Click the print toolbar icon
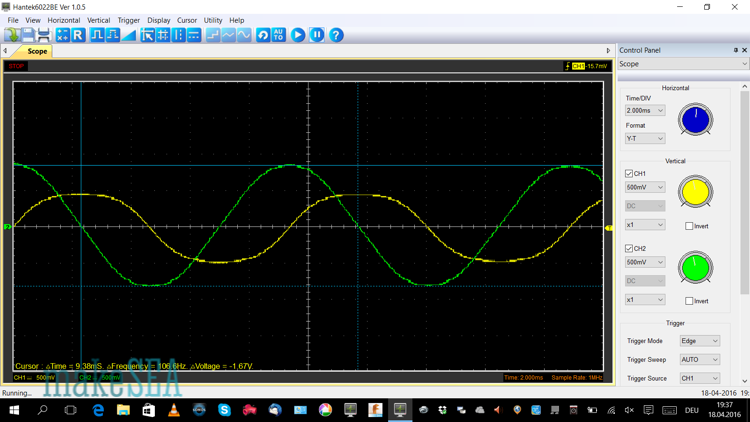 [44, 35]
